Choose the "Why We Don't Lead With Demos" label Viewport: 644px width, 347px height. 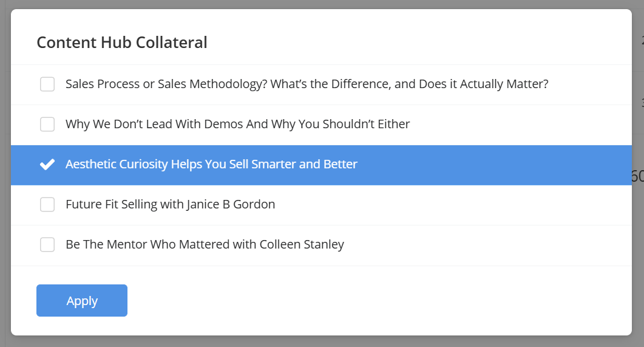237,125
